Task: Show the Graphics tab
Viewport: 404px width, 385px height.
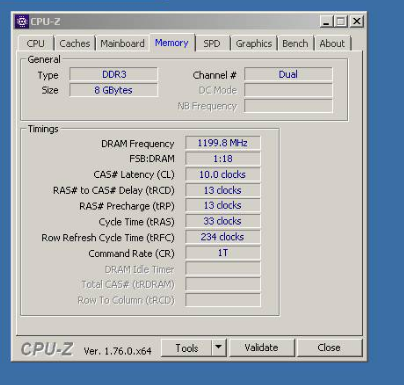Action: coord(254,43)
